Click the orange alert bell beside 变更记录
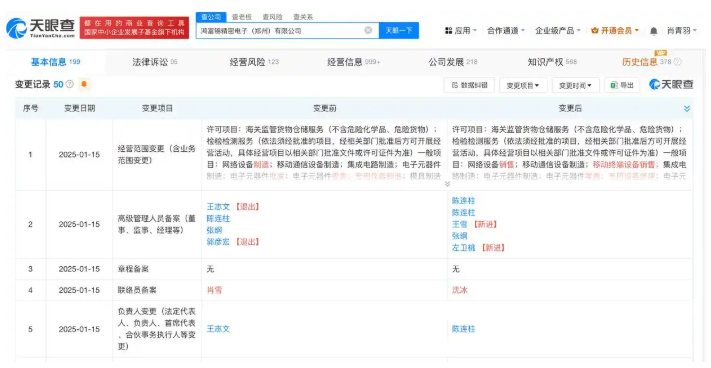The width and height of the screenshot is (711, 368). click(x=84, y=84)
